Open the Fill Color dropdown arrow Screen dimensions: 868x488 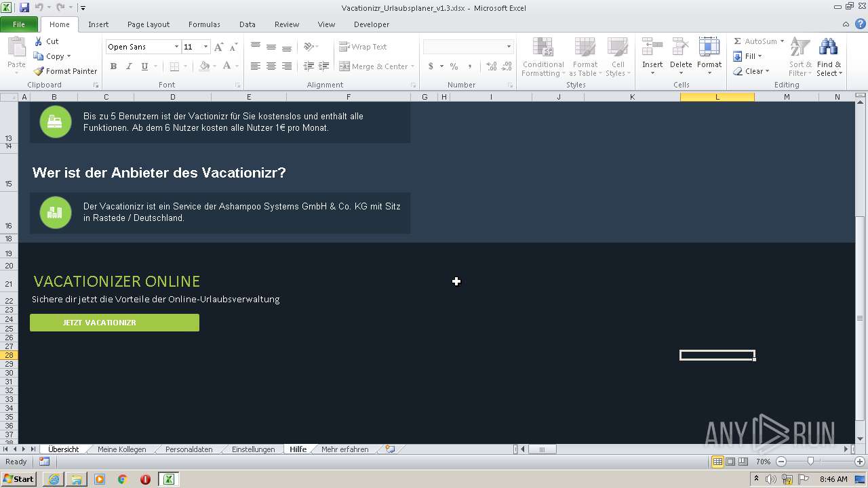(x=214, y=66)
